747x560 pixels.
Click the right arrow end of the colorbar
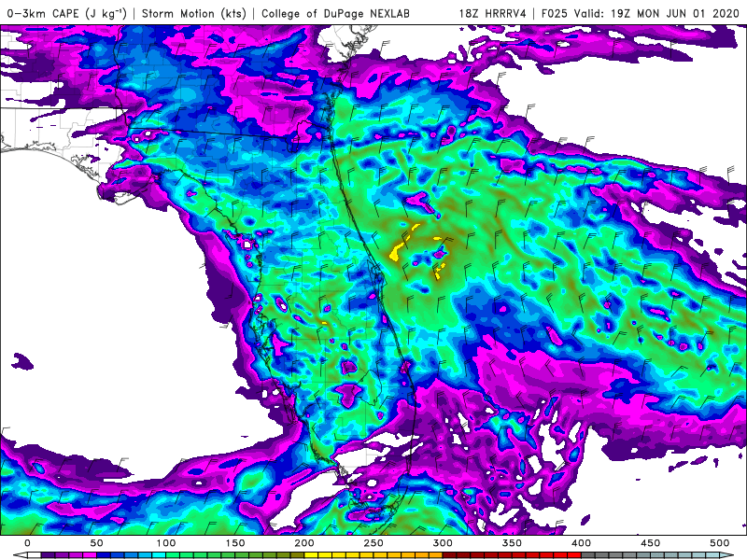(x=726, y=554)
